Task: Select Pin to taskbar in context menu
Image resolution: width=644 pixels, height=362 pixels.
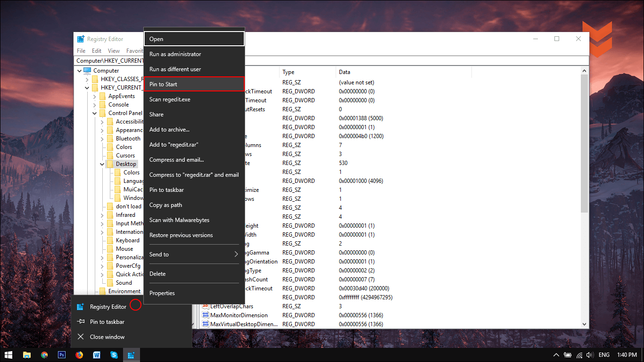Action: pos(194,190)
